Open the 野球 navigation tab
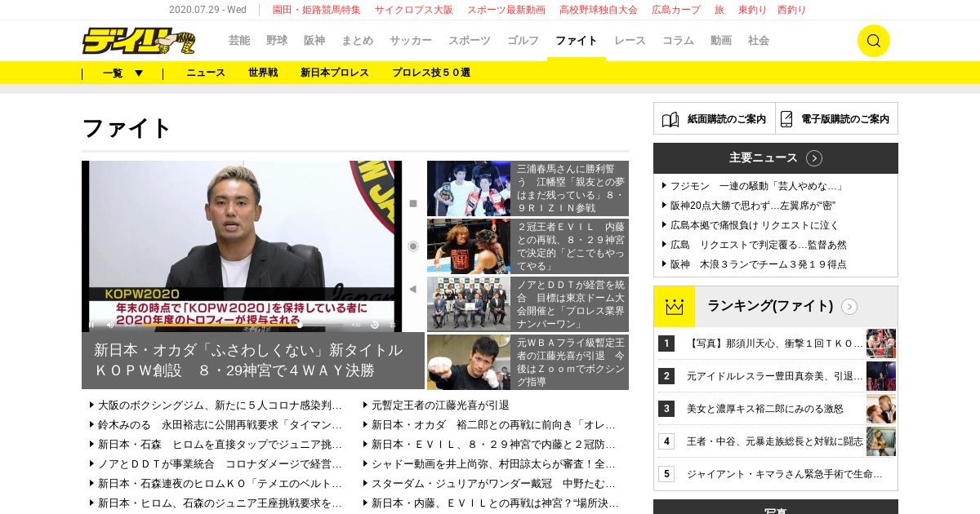Viewport: 980px width, 514px height. 277,41
